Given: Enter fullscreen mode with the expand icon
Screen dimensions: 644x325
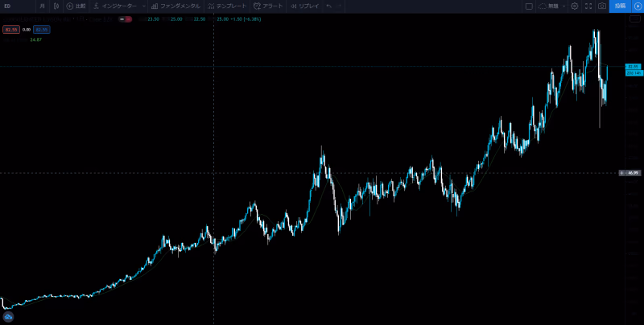Looking at the screenshot, I should pos(588,6).
